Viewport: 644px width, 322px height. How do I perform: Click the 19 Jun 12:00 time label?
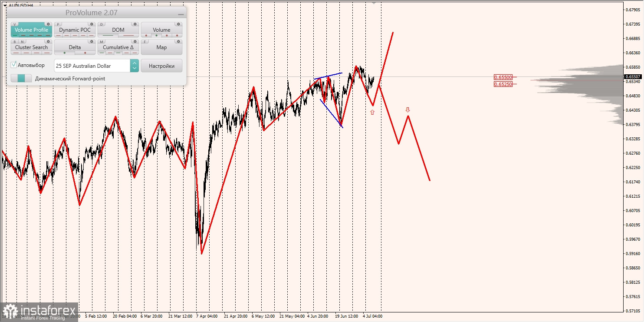pos(346,316)
